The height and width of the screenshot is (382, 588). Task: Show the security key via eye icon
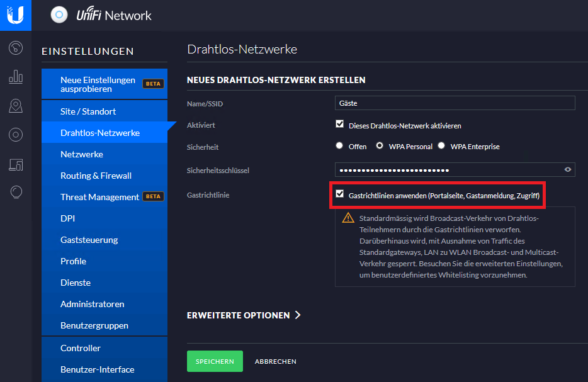(568, 169)
